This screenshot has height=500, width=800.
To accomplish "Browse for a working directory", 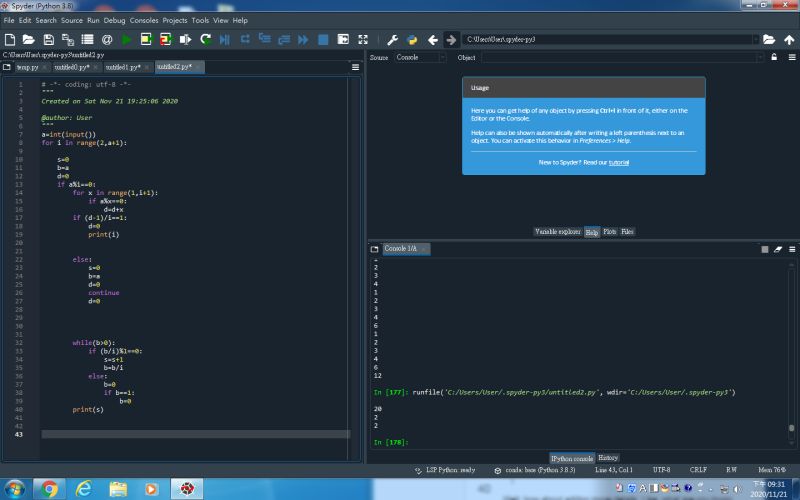I will [769, 39].
